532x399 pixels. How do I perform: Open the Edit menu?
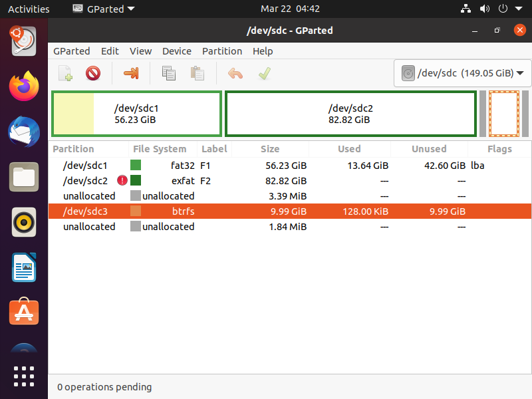[x=110, y=51]
